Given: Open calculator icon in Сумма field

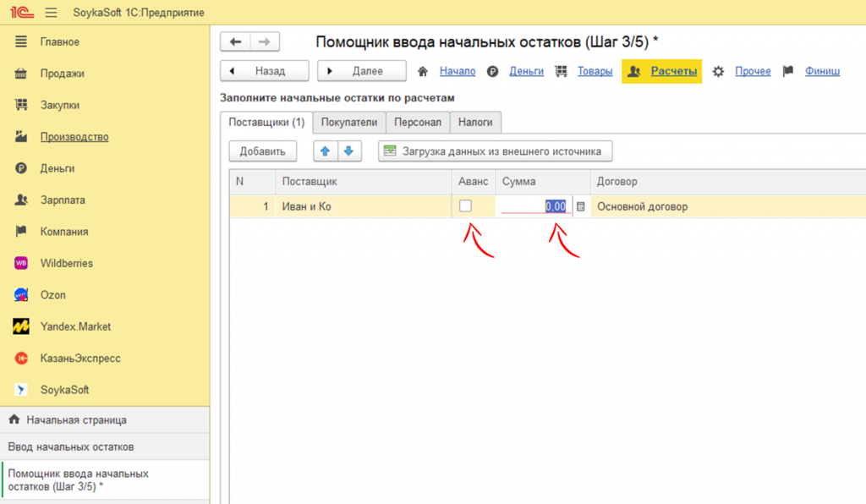Looking at the screenshot, I should (580, 206).
